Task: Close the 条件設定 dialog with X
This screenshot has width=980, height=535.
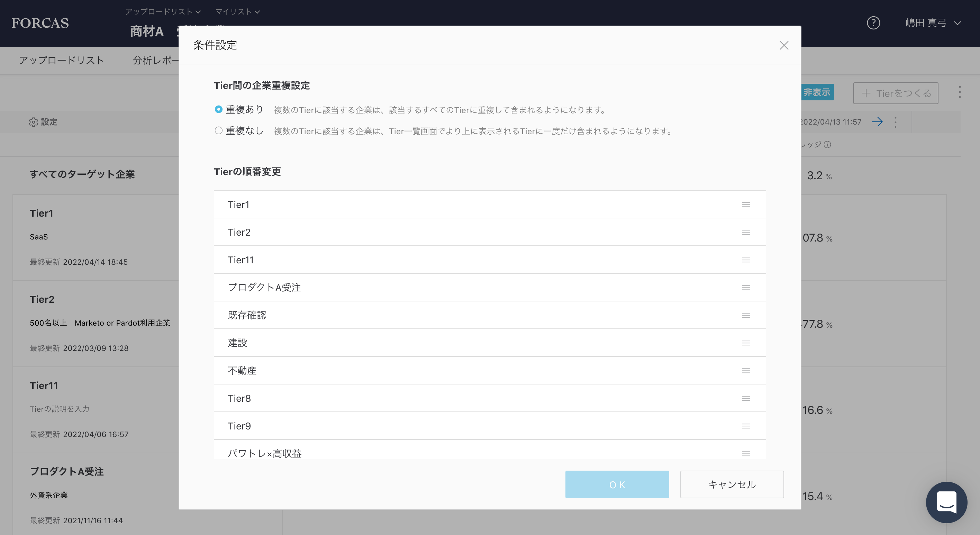Action: tap(784, 45)
